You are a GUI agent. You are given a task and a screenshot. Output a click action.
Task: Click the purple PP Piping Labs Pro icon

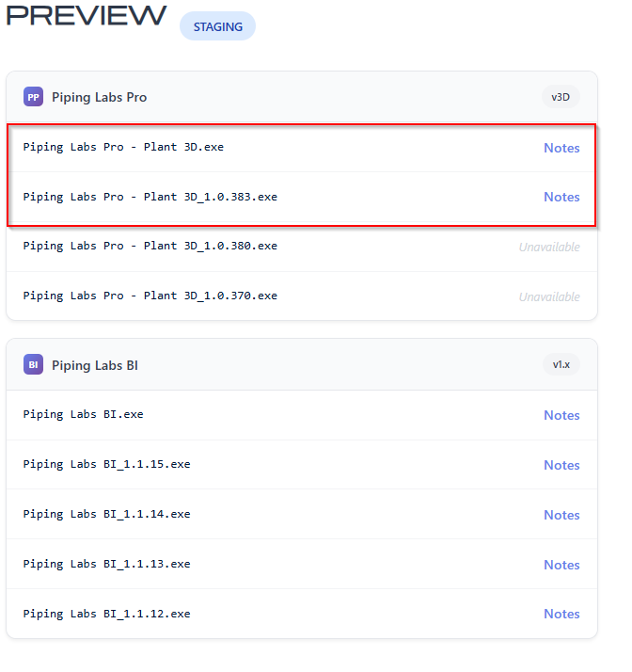(x=34, y=97)
